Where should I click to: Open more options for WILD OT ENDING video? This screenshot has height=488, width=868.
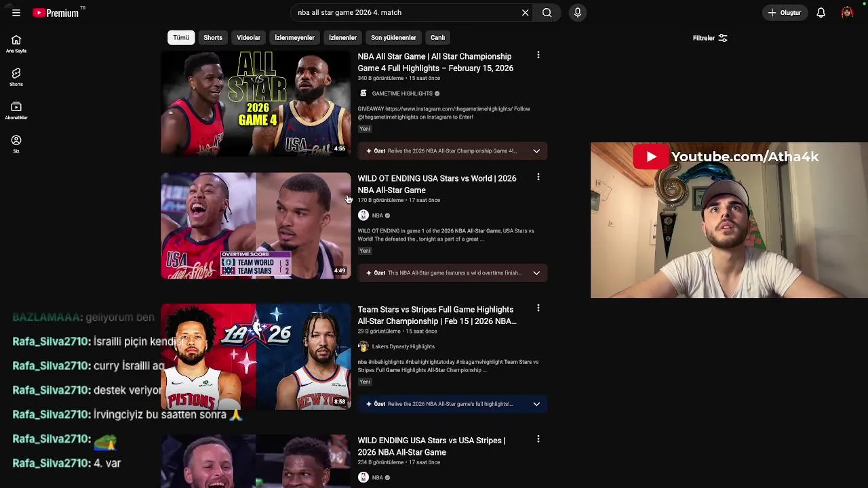(538, 177)
